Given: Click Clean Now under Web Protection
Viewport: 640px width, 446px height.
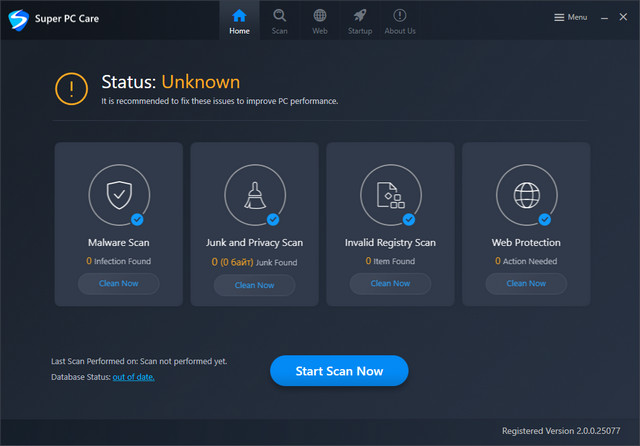Looking at the screenshot, I should pos(526,283).
